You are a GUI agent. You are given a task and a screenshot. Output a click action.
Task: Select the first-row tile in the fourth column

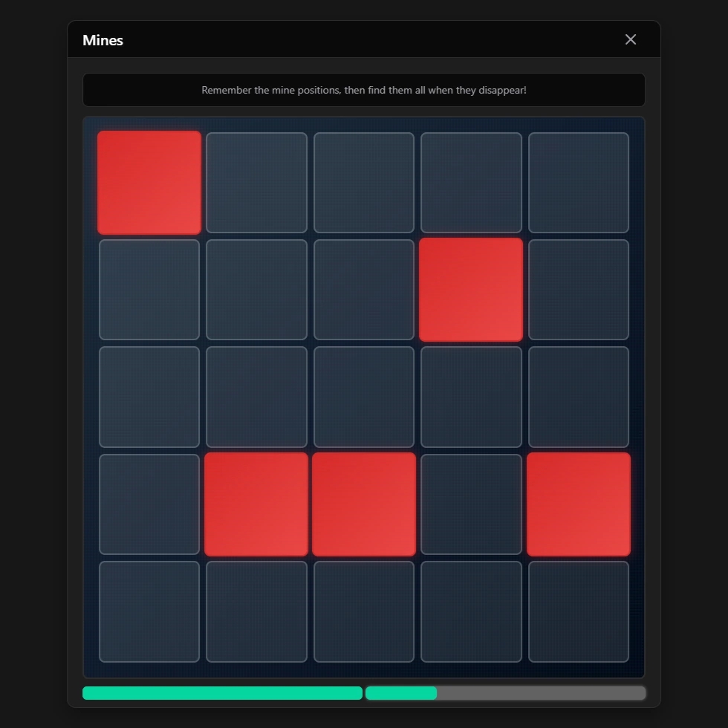click(471, 183)
